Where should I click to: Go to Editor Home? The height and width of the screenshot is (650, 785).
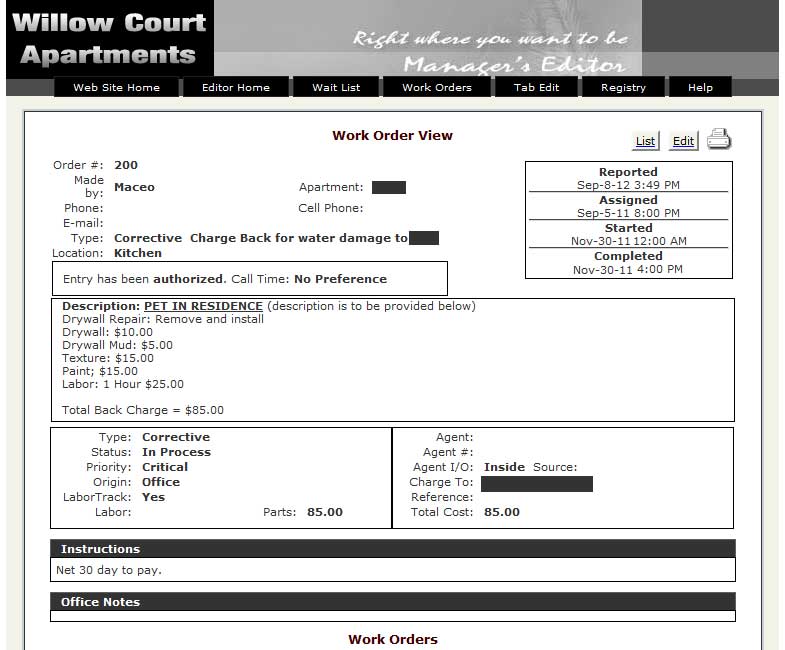pos(236,88)
